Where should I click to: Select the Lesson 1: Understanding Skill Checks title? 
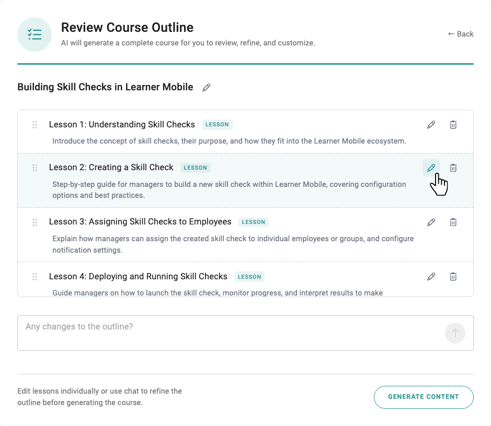[122, 124]
